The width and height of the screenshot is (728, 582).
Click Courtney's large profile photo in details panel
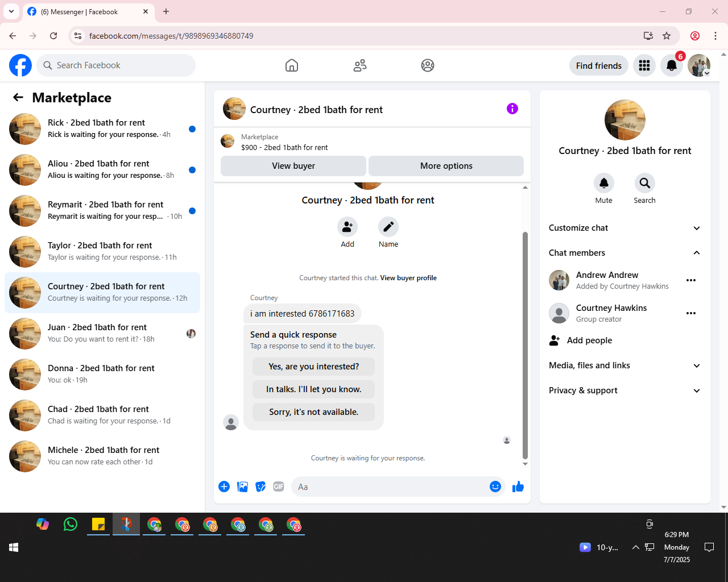625,120
